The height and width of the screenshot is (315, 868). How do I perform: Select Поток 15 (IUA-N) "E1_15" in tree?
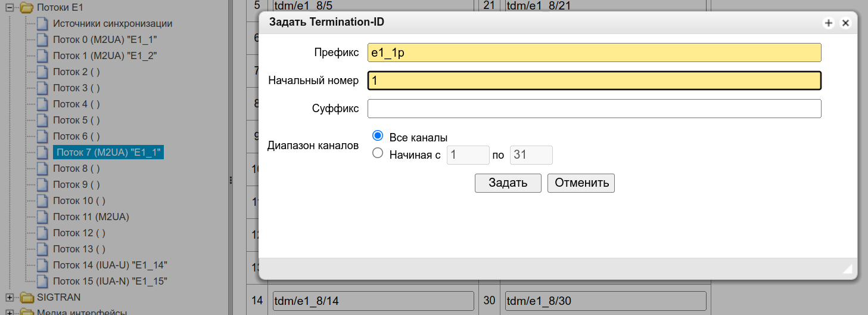(110, 281)
